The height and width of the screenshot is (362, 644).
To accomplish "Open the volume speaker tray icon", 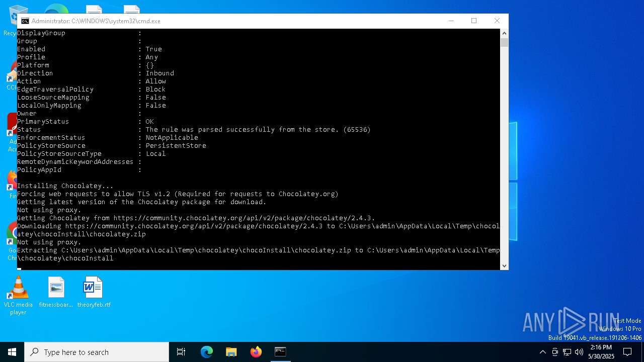I will [x=579, y=352].
